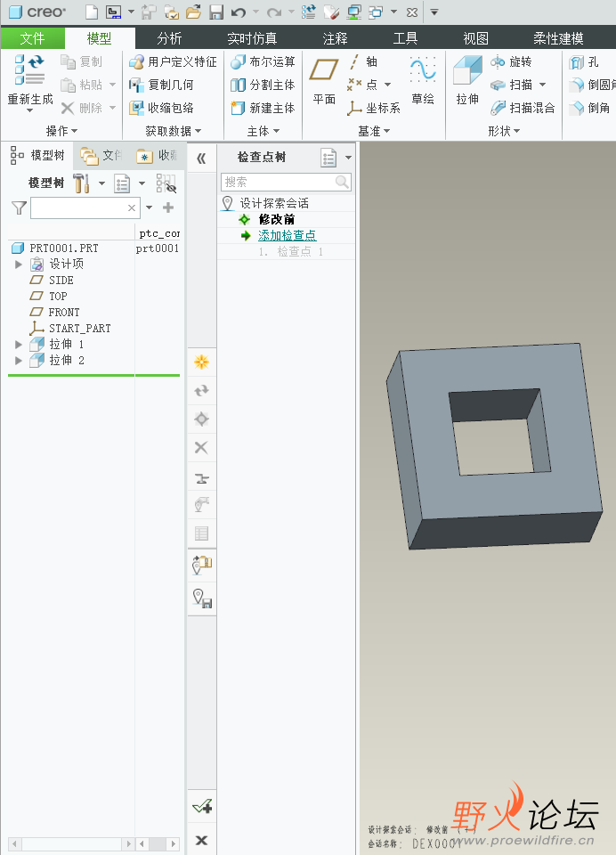Switch to the 柔性建模 ribbon tab
616x855 pixels.
(558, 38)
